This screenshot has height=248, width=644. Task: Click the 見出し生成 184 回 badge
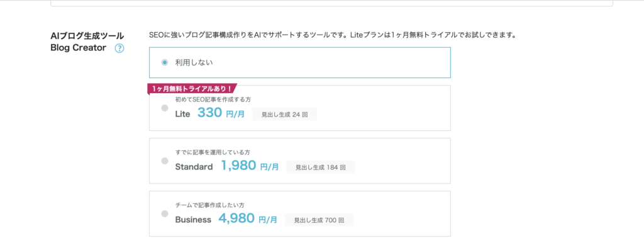(x=321, y=167)
